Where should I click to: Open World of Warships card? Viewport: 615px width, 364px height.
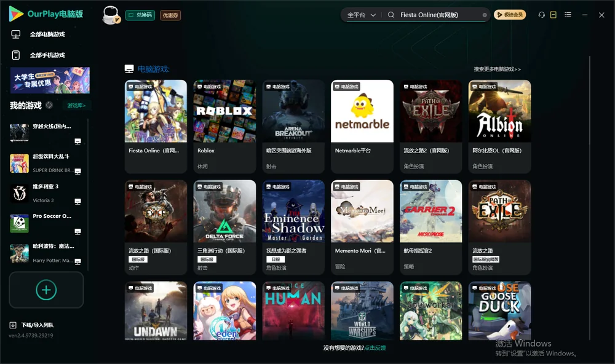click(362, 311)
